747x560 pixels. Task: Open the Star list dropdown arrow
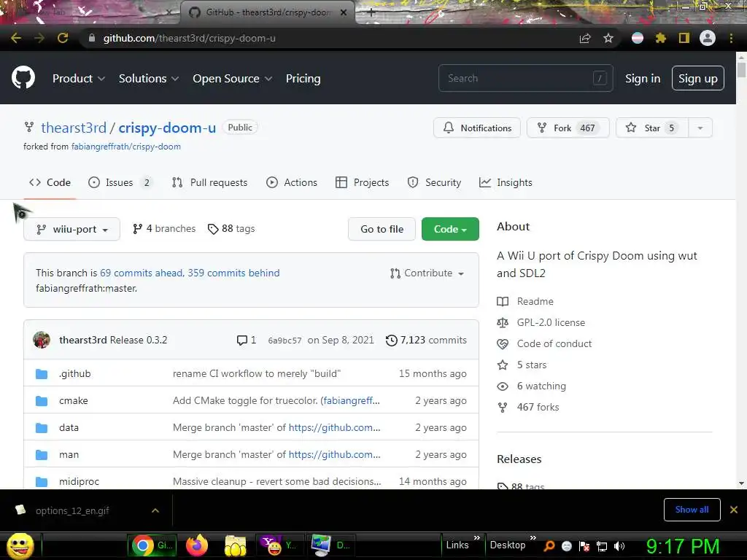pyautogui.click(x=700, y=128)
